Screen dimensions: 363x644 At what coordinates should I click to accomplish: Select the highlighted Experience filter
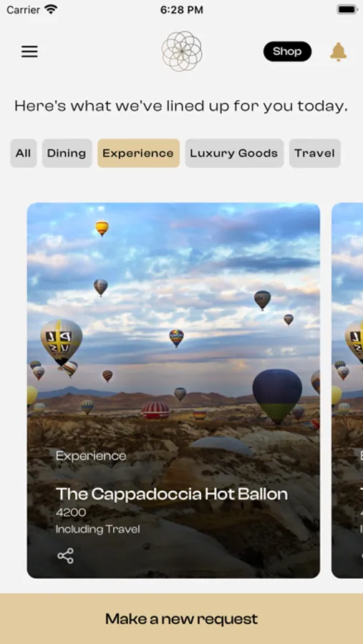pyautogui.click(x=138, y=153)
